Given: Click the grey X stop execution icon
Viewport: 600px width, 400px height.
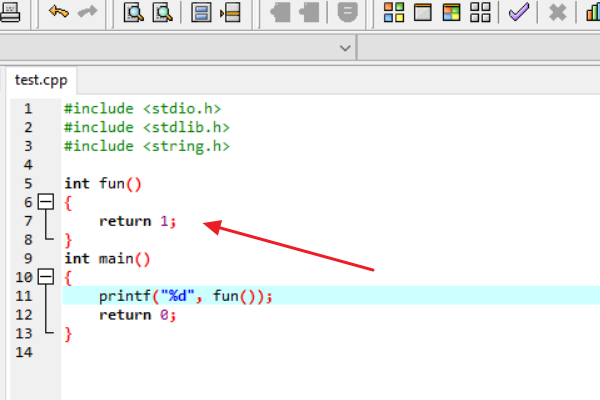Looking at the screenshot, I should 558,12.
